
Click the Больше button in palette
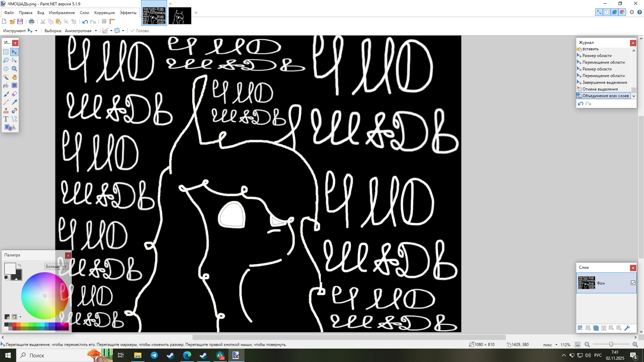tap(56, 266)
